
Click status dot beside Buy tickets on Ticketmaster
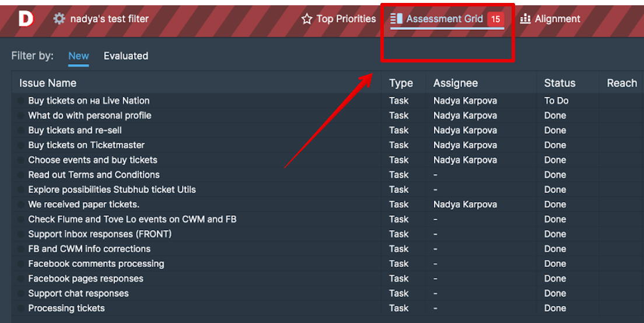[x=22, y=145]
